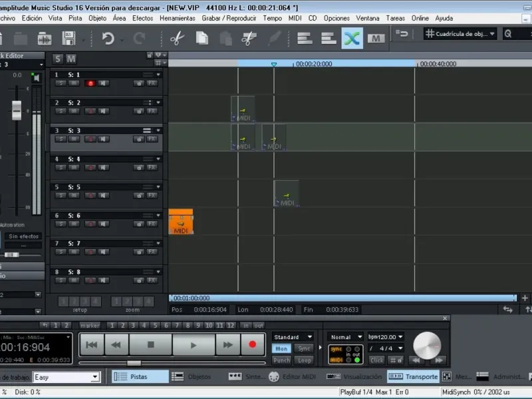Toggle record arm on track 1

(x=90, y=83)
